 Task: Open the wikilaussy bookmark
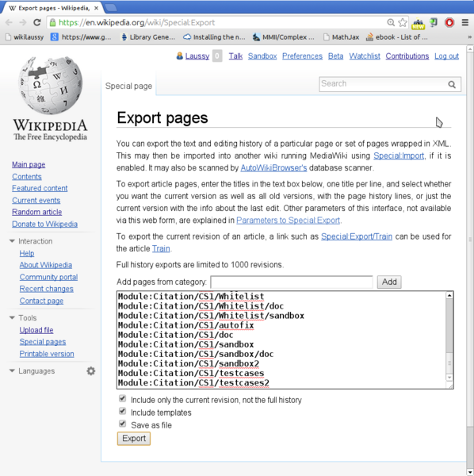pyautogui.click(x=25, y=37)
